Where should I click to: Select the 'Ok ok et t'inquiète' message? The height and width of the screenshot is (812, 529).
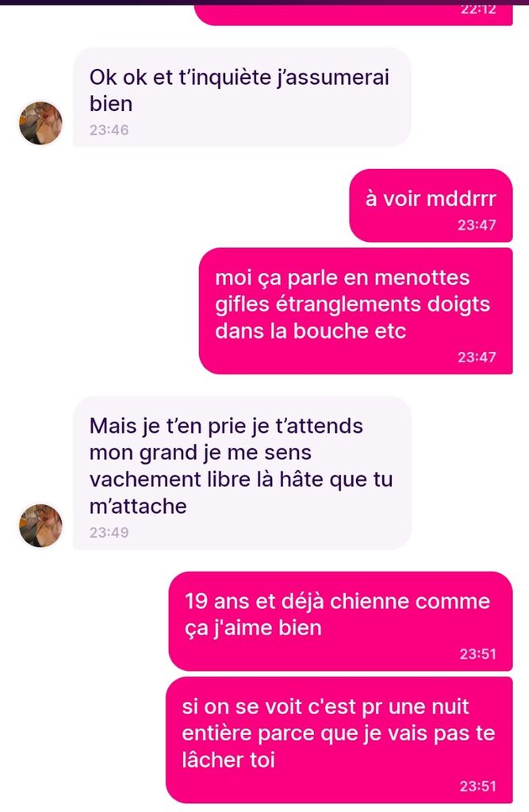tap(242, 98)
